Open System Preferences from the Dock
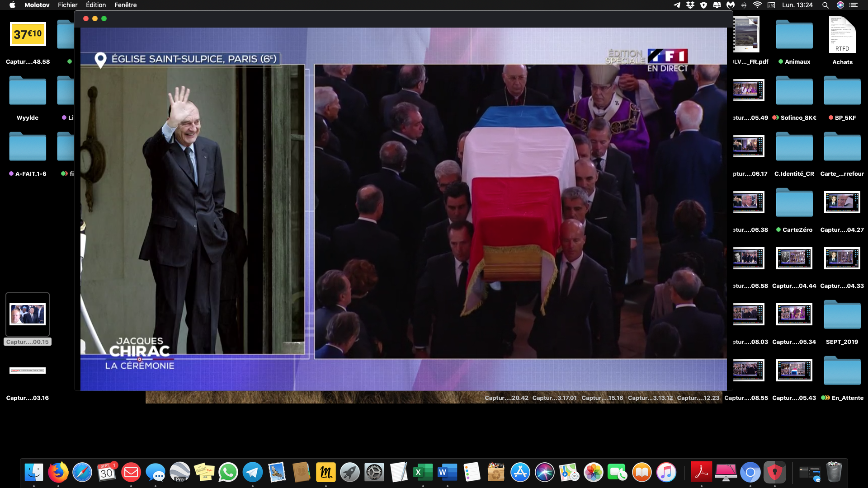Viewport: 868px width, 488px height. point(374,473)
